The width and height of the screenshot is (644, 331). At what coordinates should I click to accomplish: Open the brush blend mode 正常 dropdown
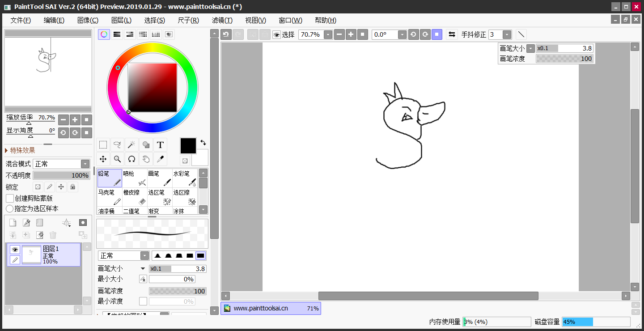tap(144, 255)
